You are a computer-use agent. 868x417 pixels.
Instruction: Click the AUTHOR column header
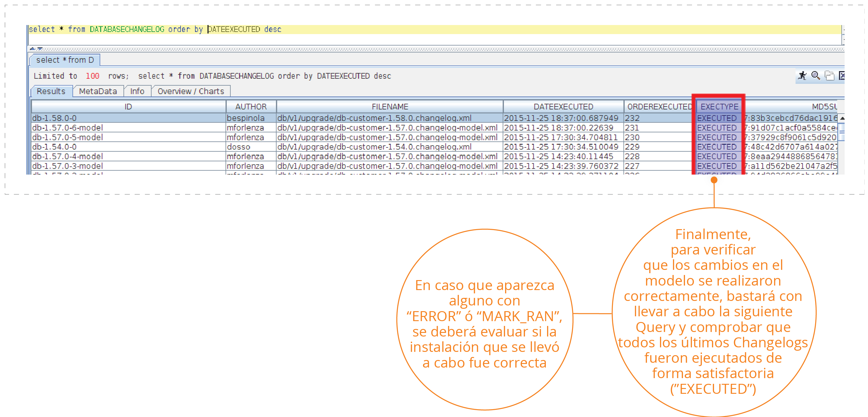tap(251, 107)
